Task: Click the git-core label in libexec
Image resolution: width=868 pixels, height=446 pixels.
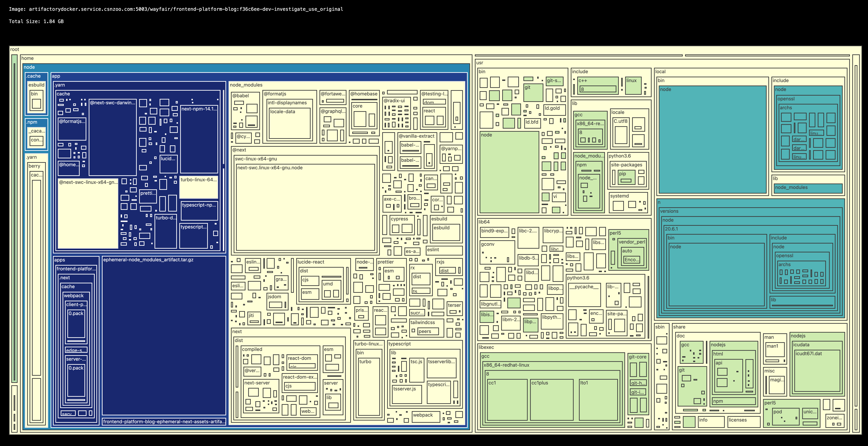Action: click(638, 357)
